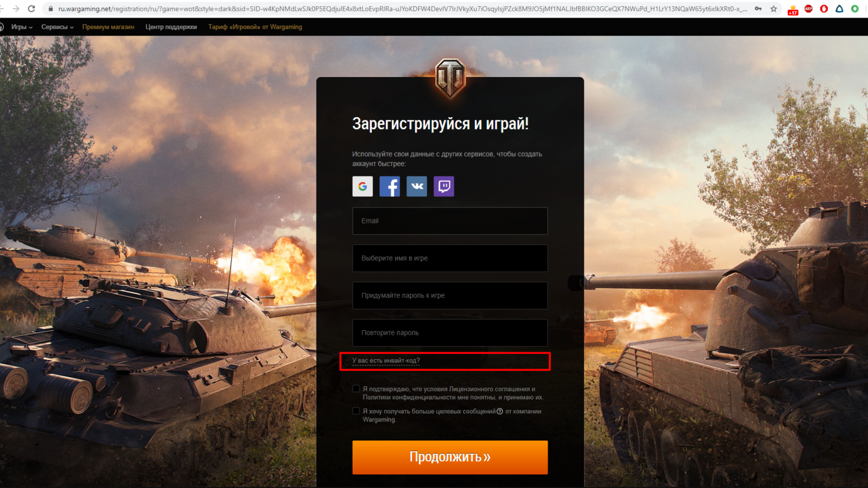Expand the Игры dropdown menu

21,27
